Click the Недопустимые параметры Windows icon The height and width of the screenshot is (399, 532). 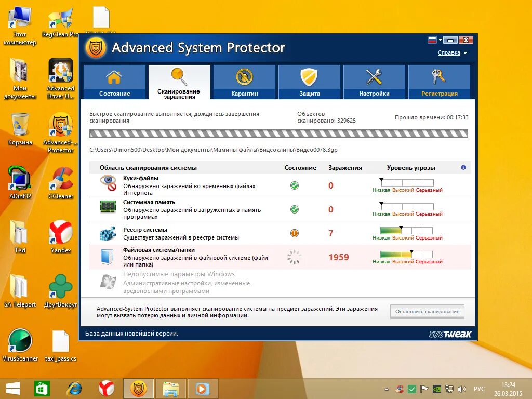tap(108, 282)
